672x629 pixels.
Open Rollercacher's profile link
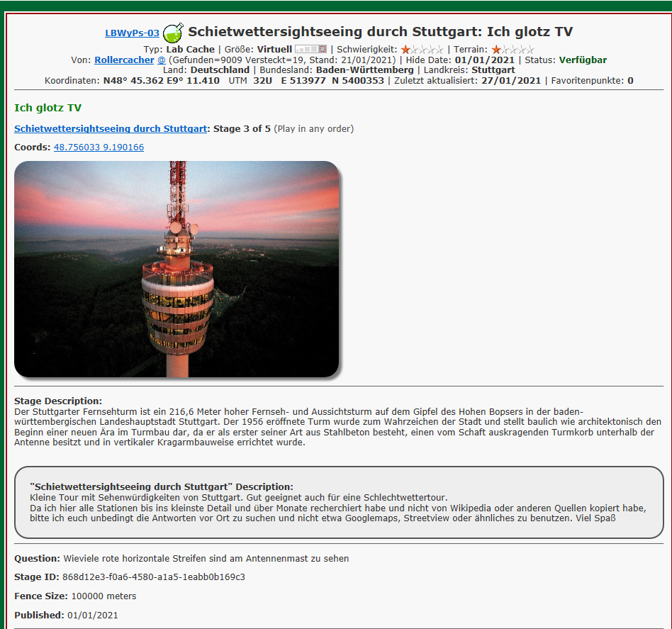124,60
